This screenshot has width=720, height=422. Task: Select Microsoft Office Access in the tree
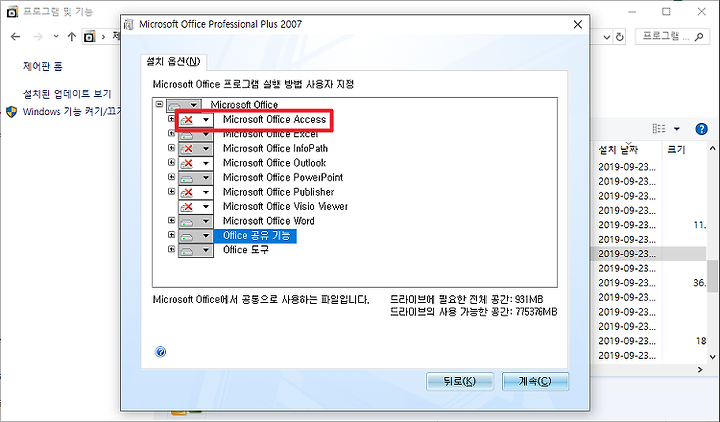(274, 119)
